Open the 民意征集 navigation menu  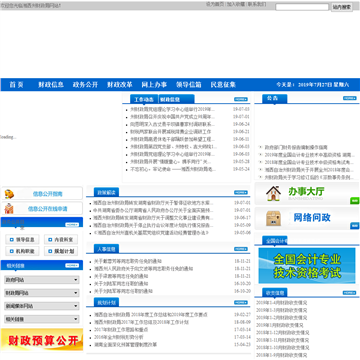click(223, 85)
